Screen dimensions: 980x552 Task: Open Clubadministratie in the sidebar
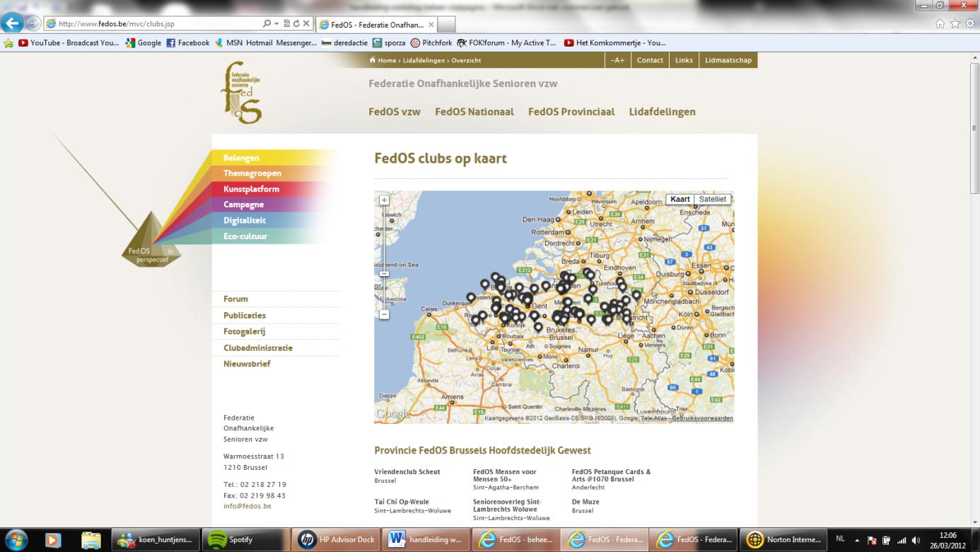(258, 347)
